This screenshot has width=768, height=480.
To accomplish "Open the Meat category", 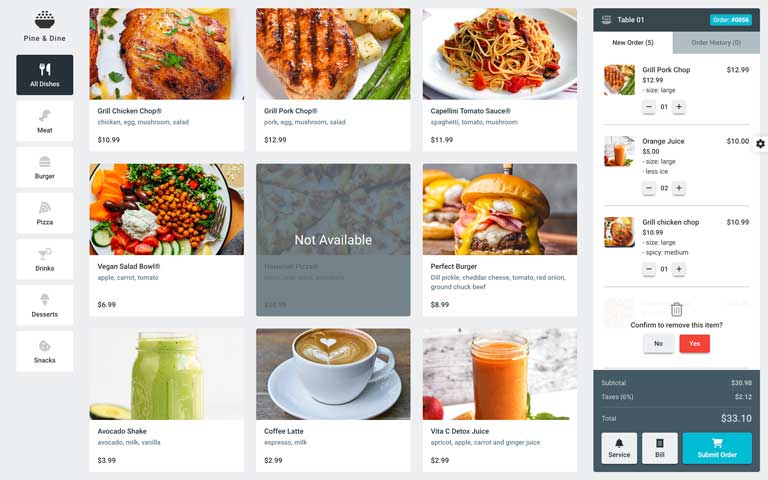I will coord(45,121).
